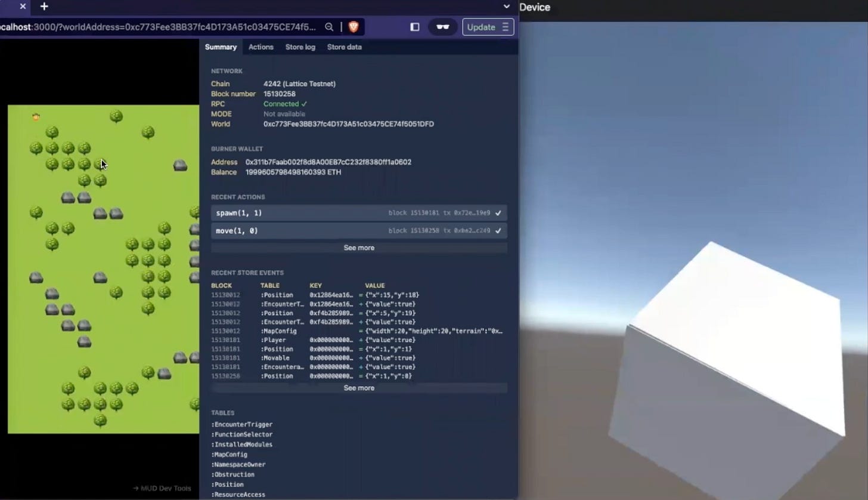
Task: Click the sunglasses wallet icon in the toolbar
Action: 442,27
